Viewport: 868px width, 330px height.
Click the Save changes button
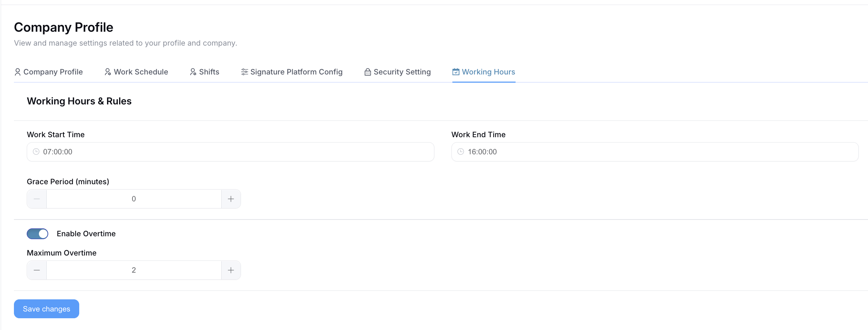click(x=46, y=309)
